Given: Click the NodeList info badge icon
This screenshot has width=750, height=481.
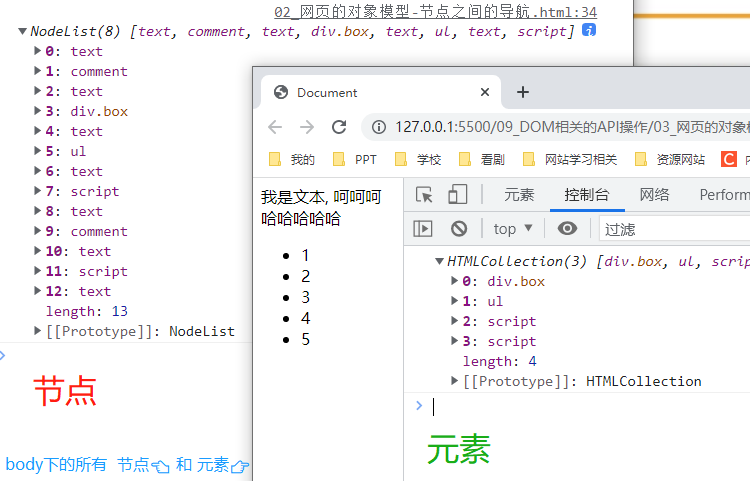Looking at the screenshot, I should click(589, 30).
